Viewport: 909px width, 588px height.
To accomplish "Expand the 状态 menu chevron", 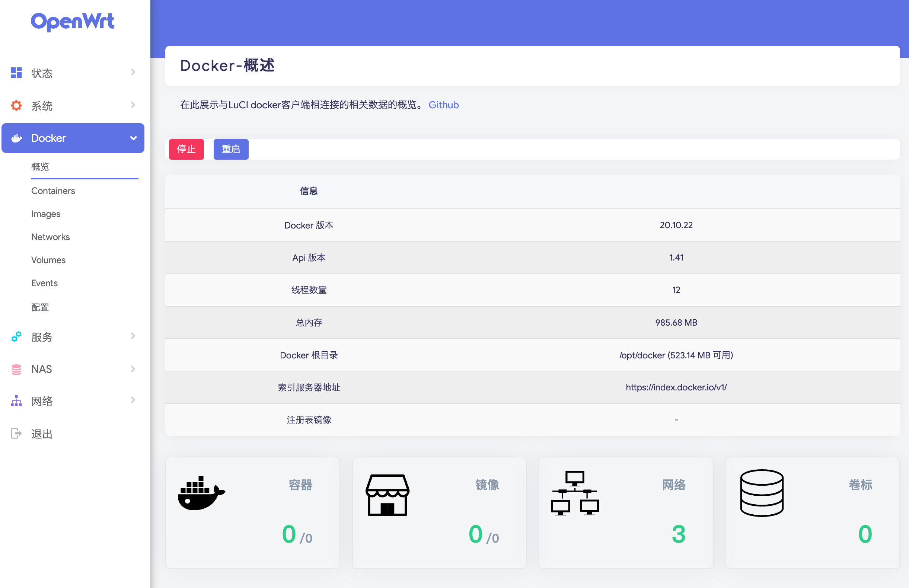I will point(133,72).
